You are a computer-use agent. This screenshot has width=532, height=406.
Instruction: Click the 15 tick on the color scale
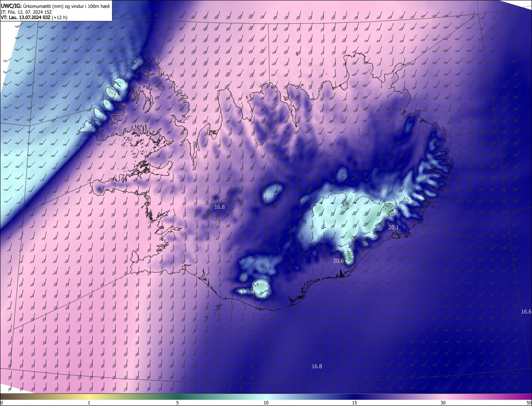[355, 403]
